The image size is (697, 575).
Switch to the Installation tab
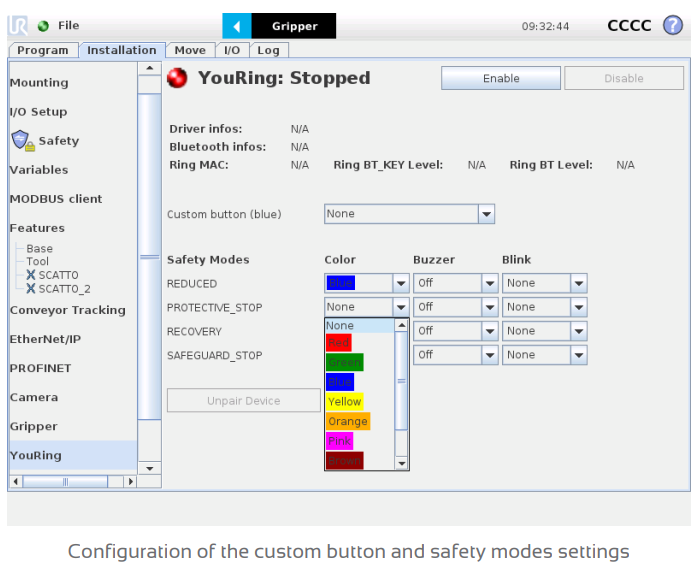[x=122, y=50]
